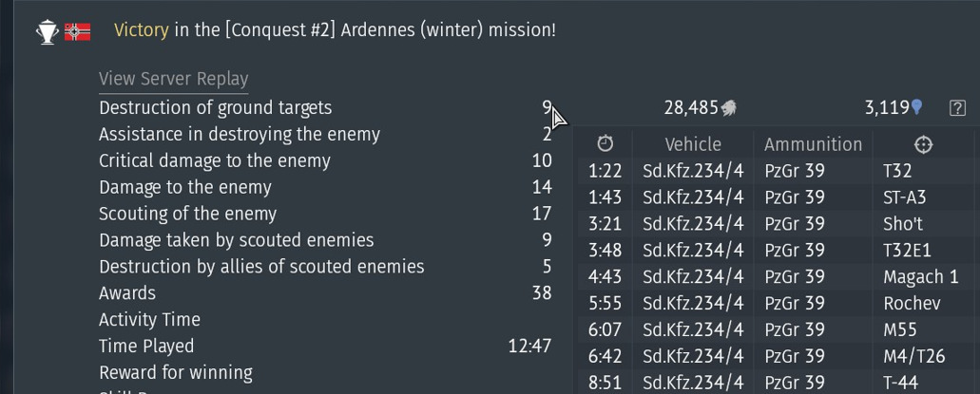Select the Destruction of ground targets row
980x394 pixels.
tap(216, 108)
